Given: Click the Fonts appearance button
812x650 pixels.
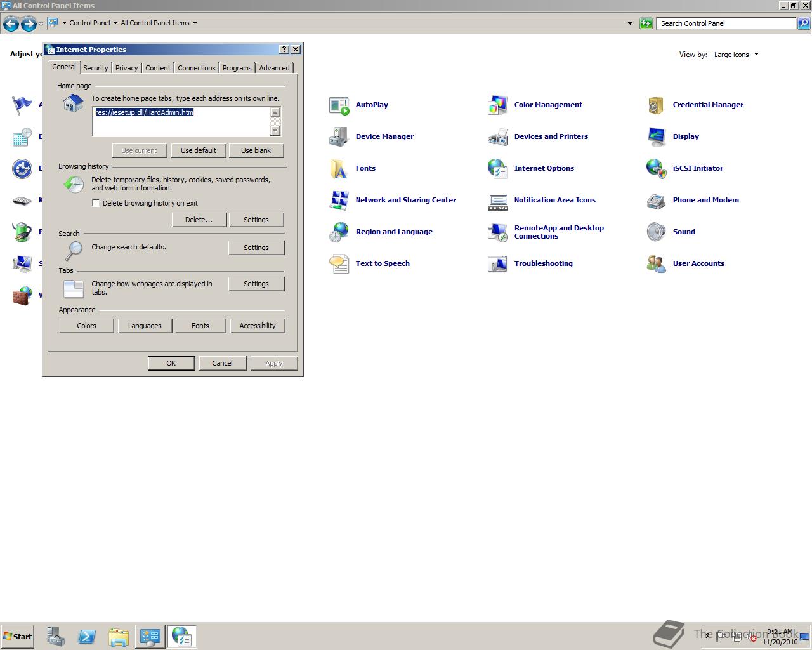Looking at the screenshot, I should pos(200,326).
